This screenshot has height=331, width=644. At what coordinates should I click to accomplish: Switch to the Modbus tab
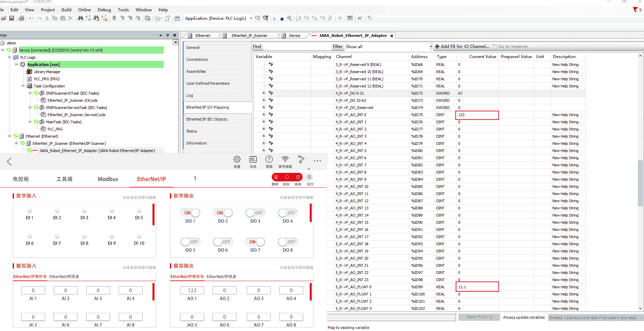(108, 179)
